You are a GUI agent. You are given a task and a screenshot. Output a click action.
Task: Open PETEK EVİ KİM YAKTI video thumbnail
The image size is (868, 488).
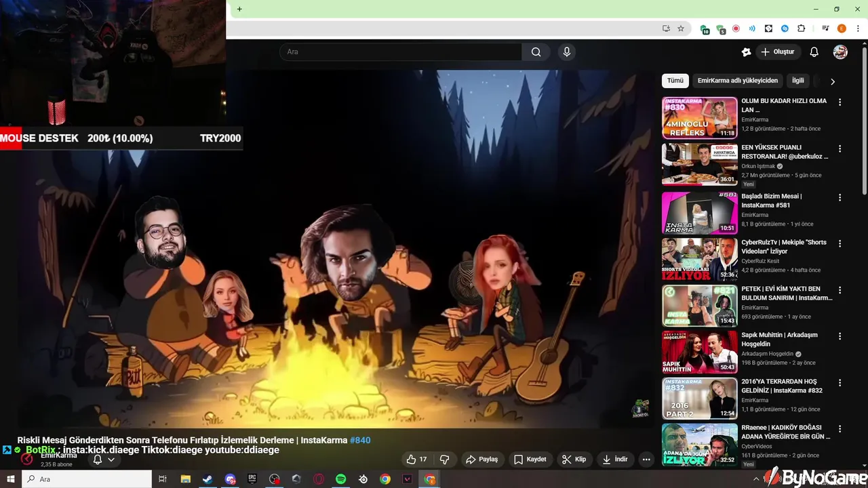699,306
